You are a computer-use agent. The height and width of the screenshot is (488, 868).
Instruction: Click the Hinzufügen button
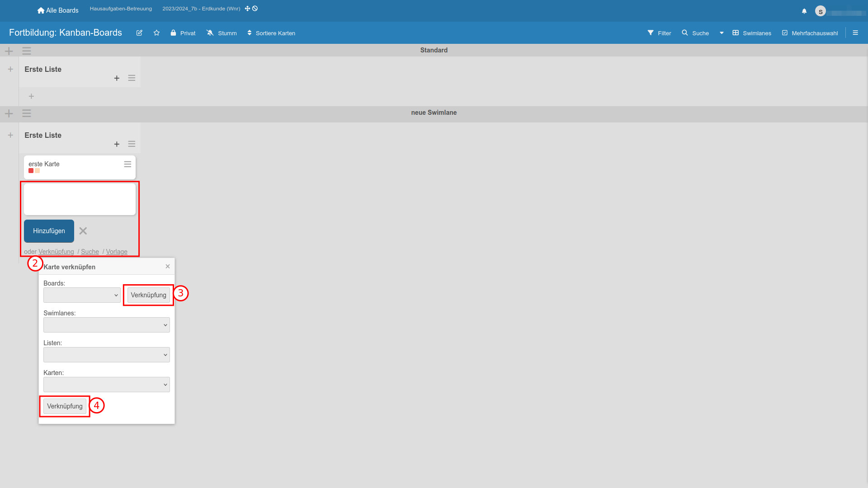49,231
